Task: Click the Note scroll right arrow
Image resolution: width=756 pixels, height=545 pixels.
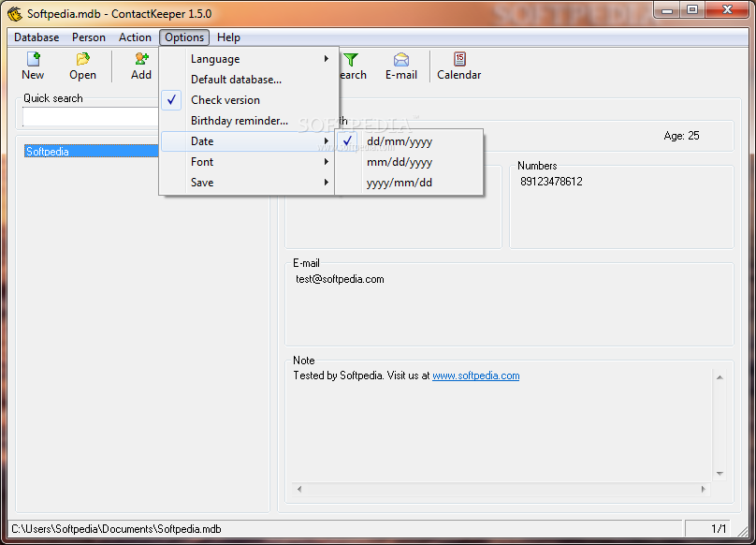Action: (703, 489)
